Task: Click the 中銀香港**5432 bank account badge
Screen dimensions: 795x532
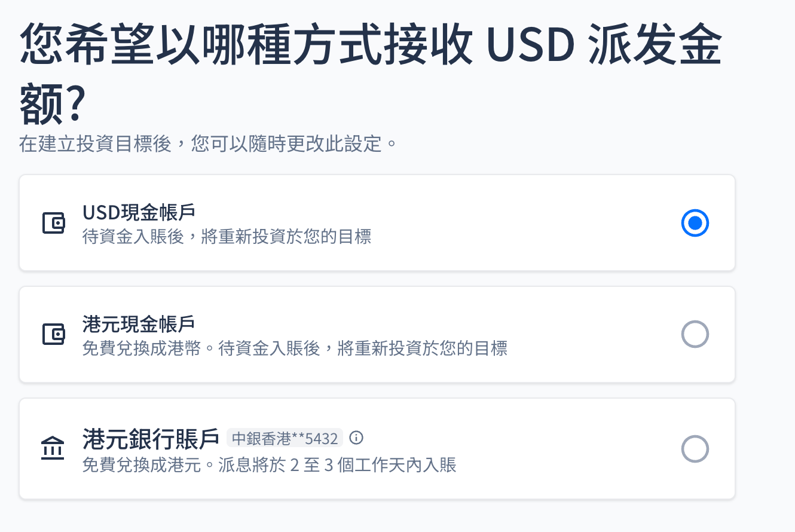Action: (x=285, y=439)
